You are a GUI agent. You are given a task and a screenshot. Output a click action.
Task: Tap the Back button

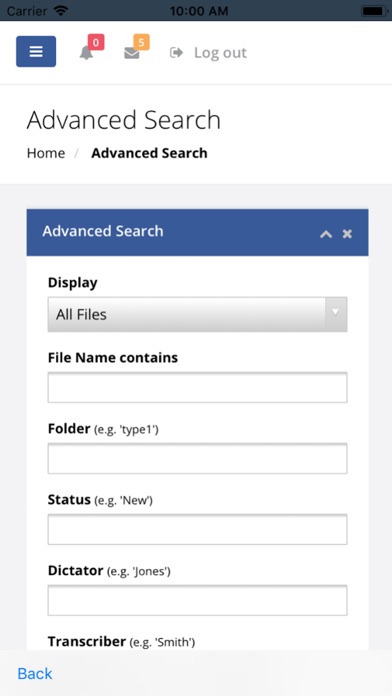[x=35, y=673]
